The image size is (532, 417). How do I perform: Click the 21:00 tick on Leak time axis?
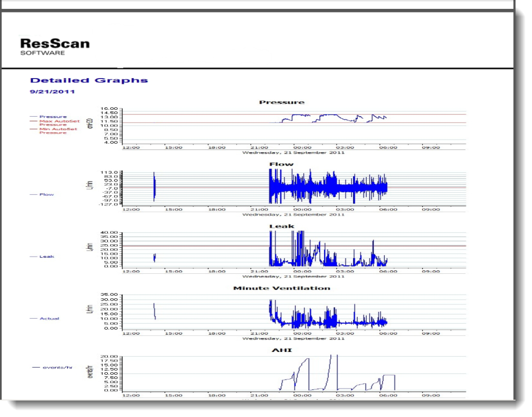tap(259, 271)
